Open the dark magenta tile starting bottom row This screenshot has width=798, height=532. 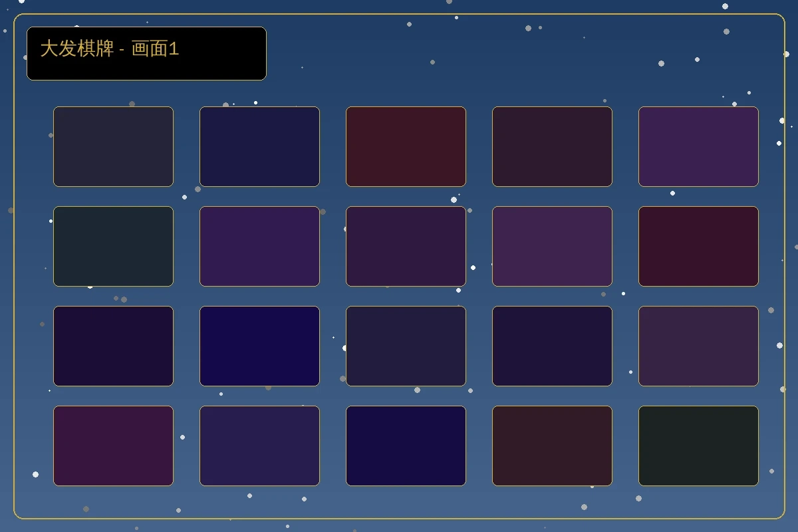(x=113, y=446)
